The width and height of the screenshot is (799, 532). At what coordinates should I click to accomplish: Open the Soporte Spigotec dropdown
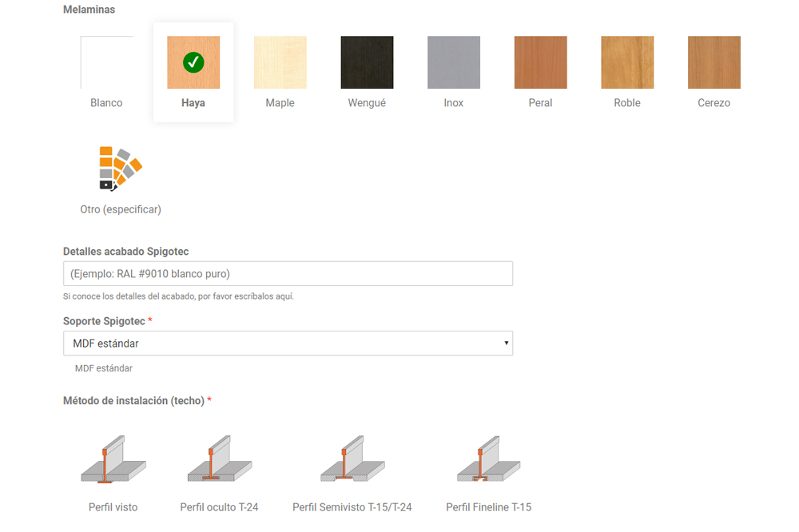tap(288, 343)
